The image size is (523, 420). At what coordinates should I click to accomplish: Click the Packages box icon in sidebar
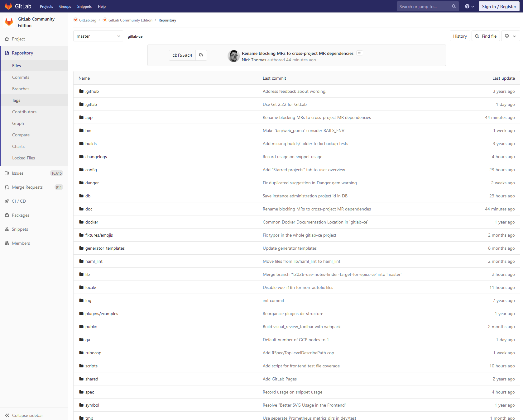tap(7, 215)
